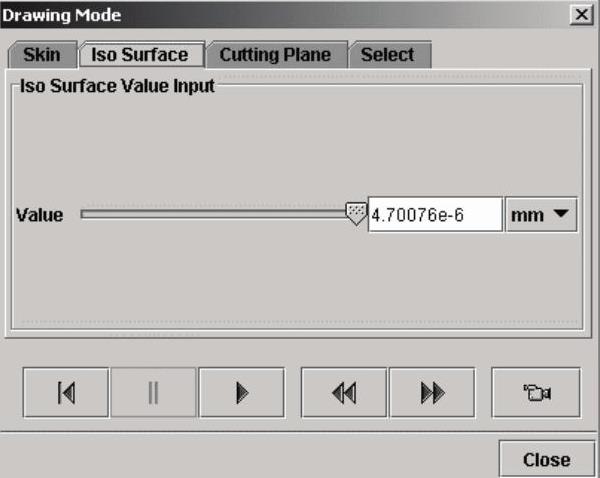Click the Iso Surface Value Input heading
The height and width of the screenshot is (478, 600).
[x=118, y=86]
